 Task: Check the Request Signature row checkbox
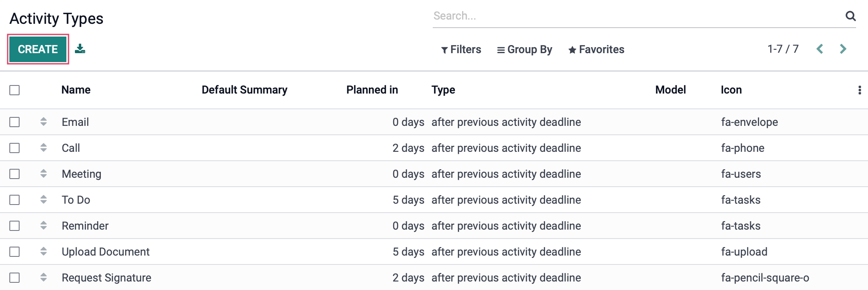pos(14,278)
